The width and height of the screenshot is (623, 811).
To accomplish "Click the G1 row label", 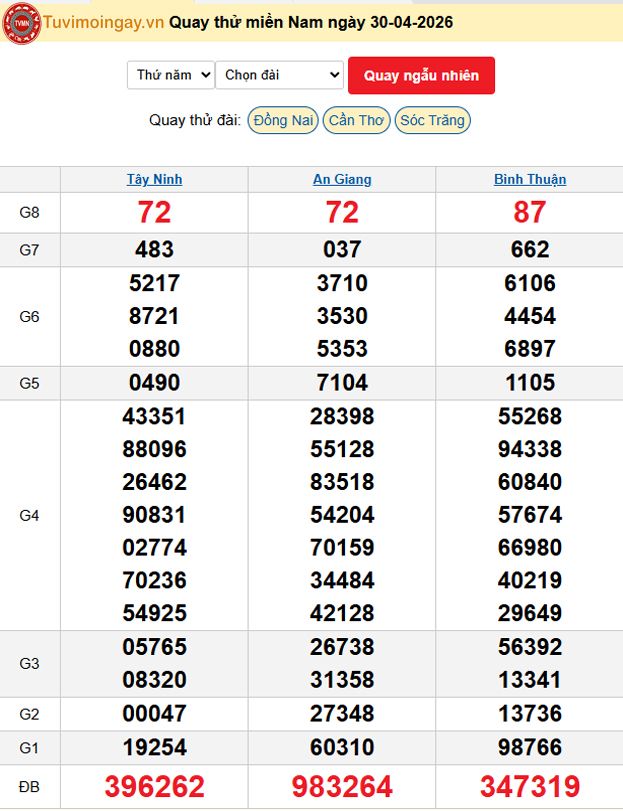I will tap(29, 748).
